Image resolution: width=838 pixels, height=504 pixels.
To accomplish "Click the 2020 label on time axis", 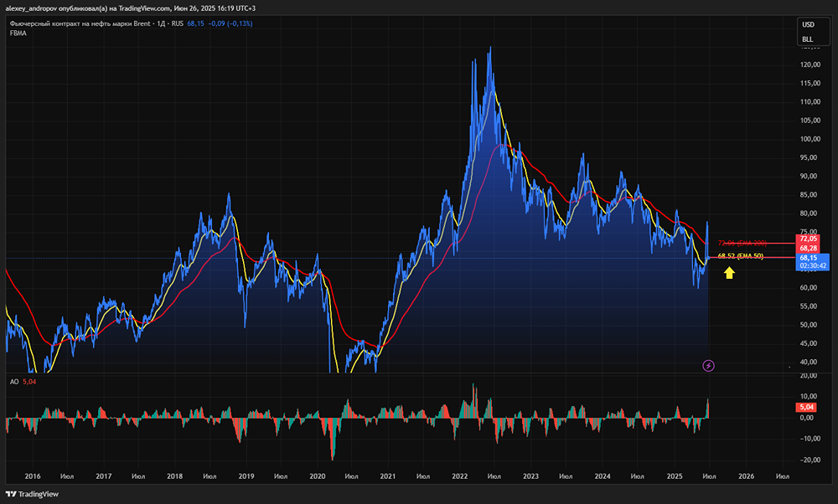I will 317,476.
